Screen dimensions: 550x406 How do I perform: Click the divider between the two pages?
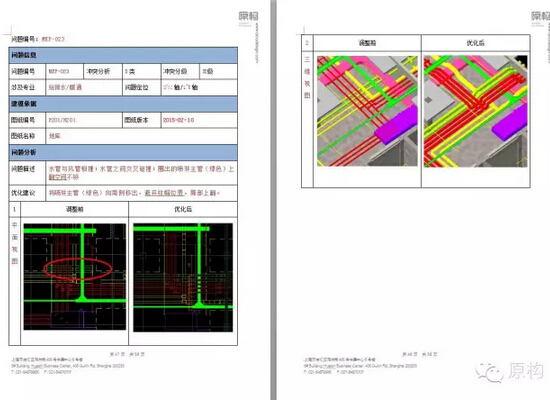274,200
